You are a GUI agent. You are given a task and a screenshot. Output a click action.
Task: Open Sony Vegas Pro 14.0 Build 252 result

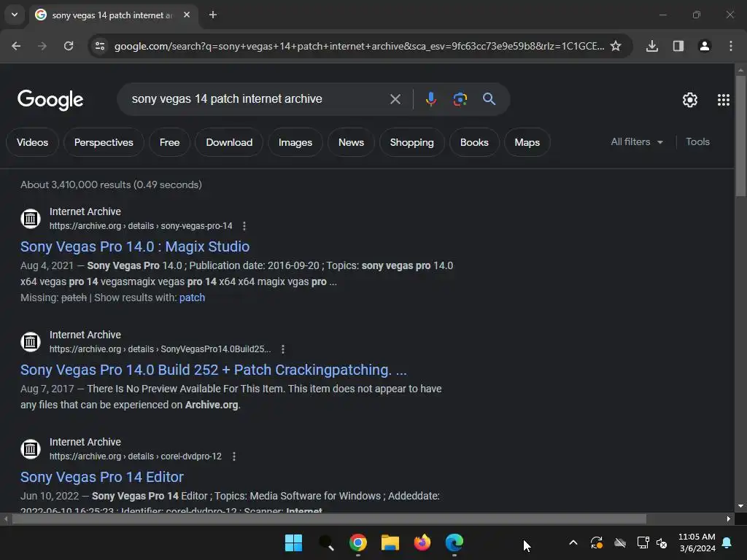tap(214, 370)
